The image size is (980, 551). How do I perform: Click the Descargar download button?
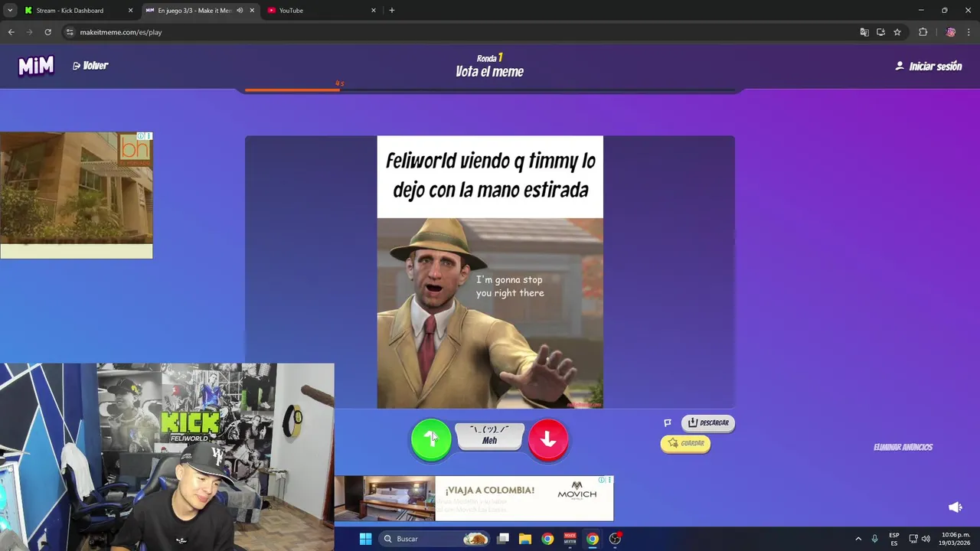(708, 422)
